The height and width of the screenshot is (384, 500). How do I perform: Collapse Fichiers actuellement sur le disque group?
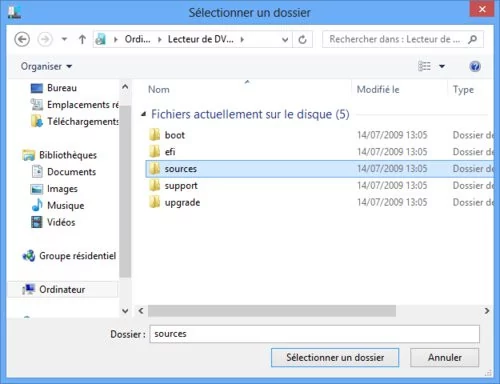tap(144, 114)
